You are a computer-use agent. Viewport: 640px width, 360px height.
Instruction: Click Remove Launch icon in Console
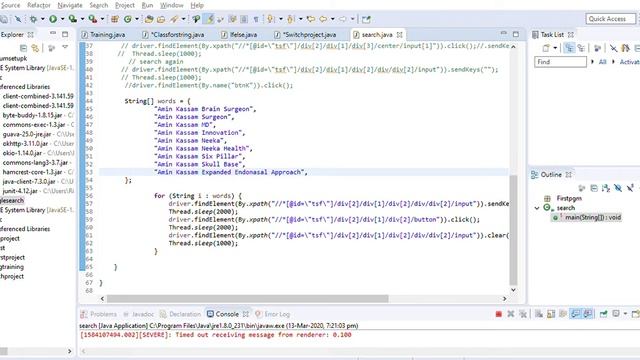pyautogui.click(x=511, y=314)
